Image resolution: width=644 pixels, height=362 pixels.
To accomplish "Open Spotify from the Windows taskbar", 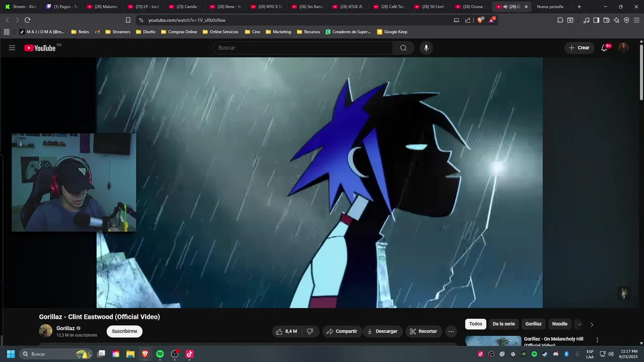I will pyautogui.click(x=160, y=354).
